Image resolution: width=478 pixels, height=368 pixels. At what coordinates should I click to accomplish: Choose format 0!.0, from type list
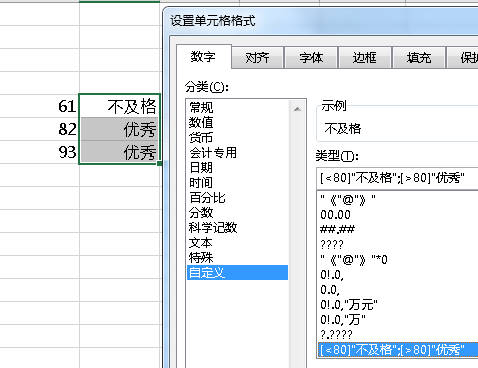398,275
